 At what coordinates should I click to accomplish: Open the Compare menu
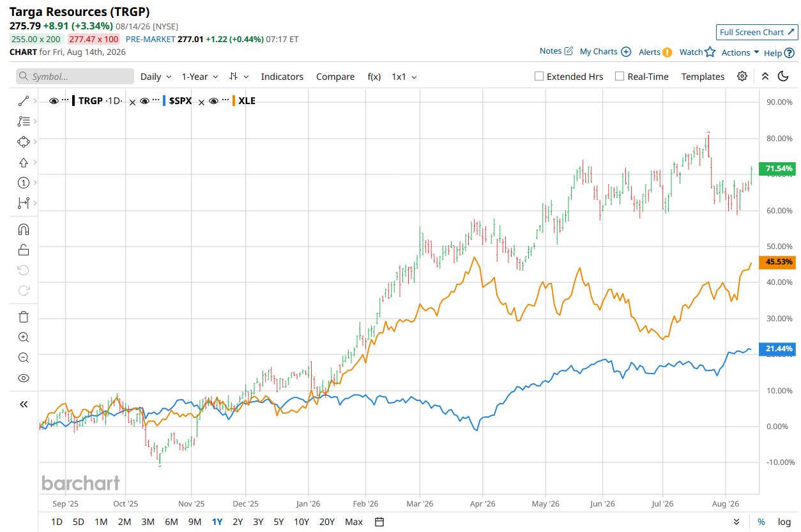[335, 77]
